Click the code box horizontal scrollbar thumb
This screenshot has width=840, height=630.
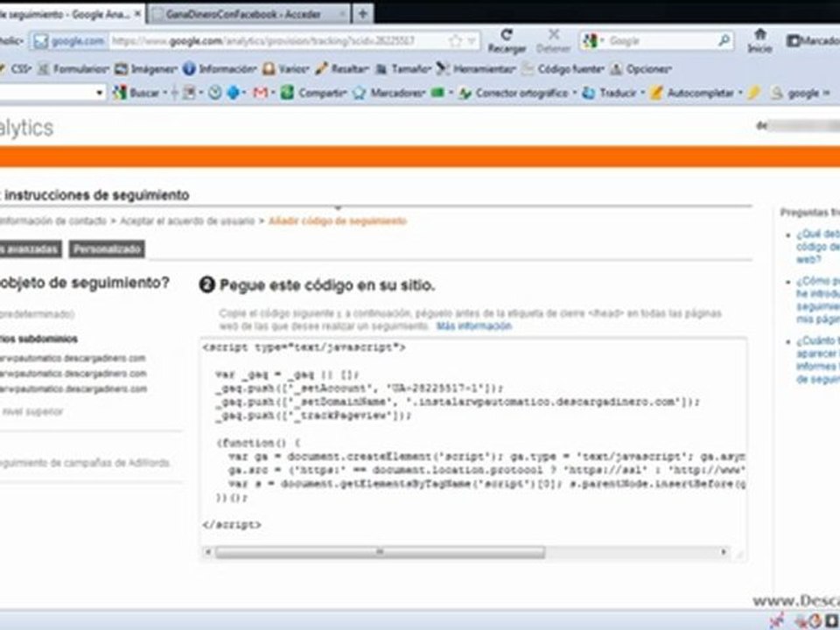click(380, 552)
